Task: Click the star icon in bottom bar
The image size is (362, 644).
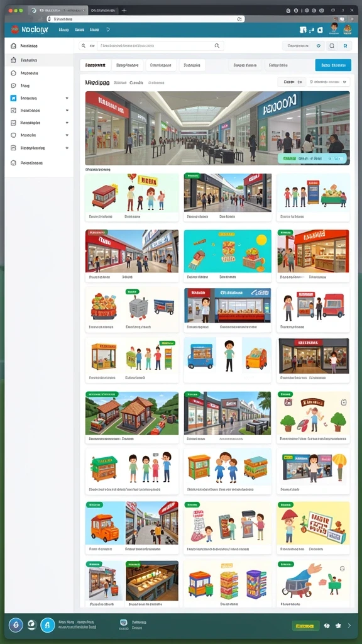Action: coord(337,626)
